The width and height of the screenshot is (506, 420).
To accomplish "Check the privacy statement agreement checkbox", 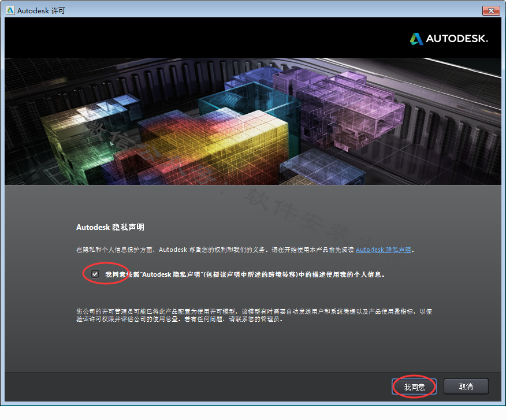I will [95, 274].
